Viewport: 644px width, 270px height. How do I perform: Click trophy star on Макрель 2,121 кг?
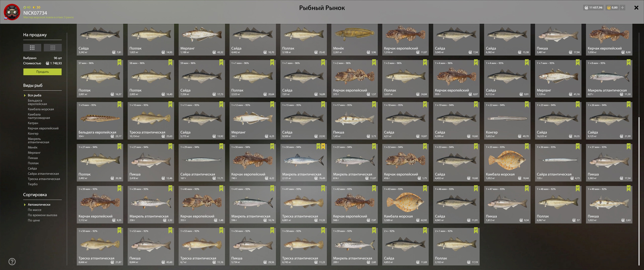click(x=323, y=146)
